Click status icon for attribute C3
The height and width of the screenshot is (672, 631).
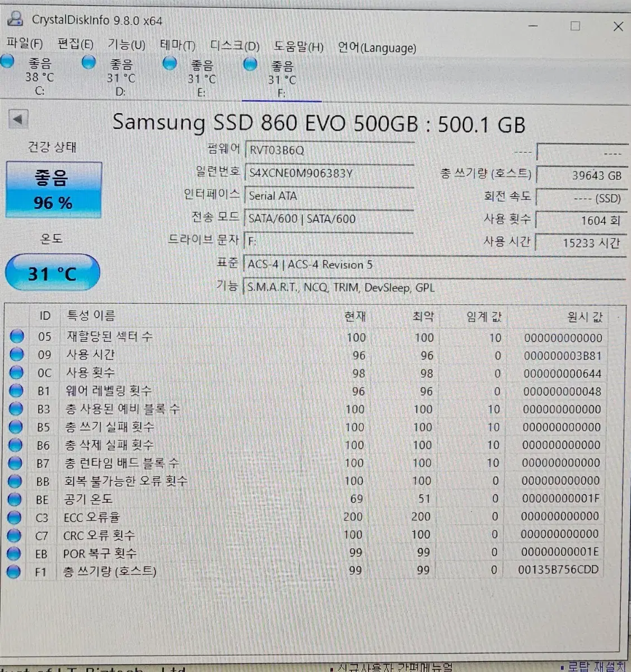pyautogui.click(x=15, y=517)
